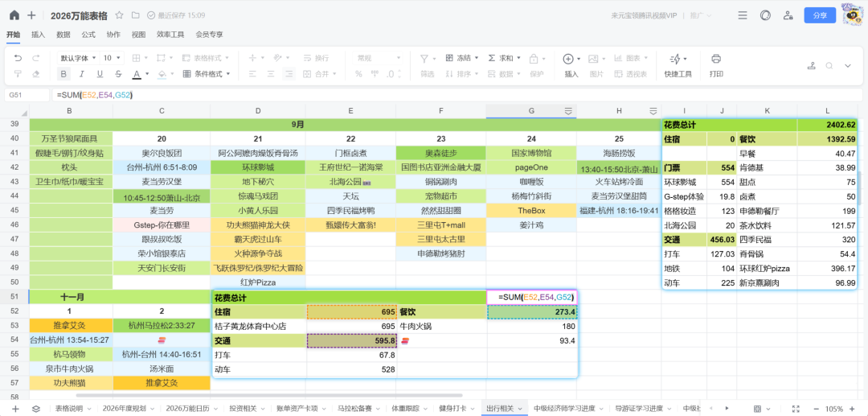Switch to the 公式 menu tab
Screen dimensions: 868x416
pyautogui.click(x=88, y=35)
